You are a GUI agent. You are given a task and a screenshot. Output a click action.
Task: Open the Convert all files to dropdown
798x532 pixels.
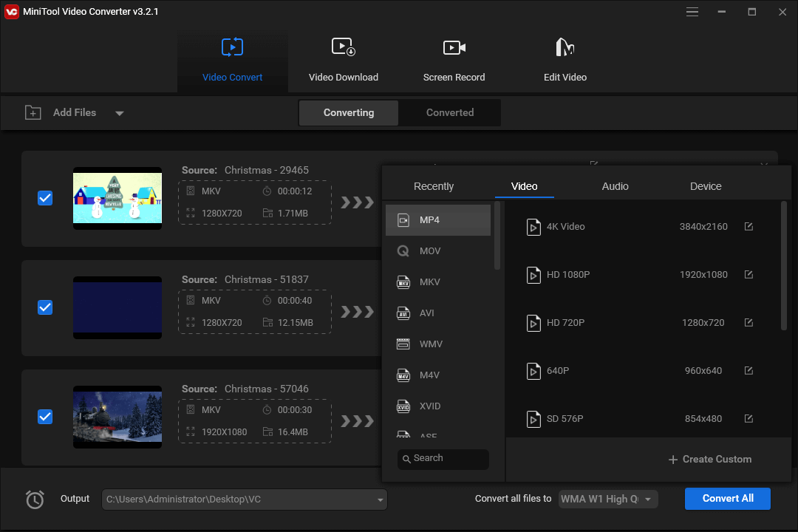tap(608, 499)
